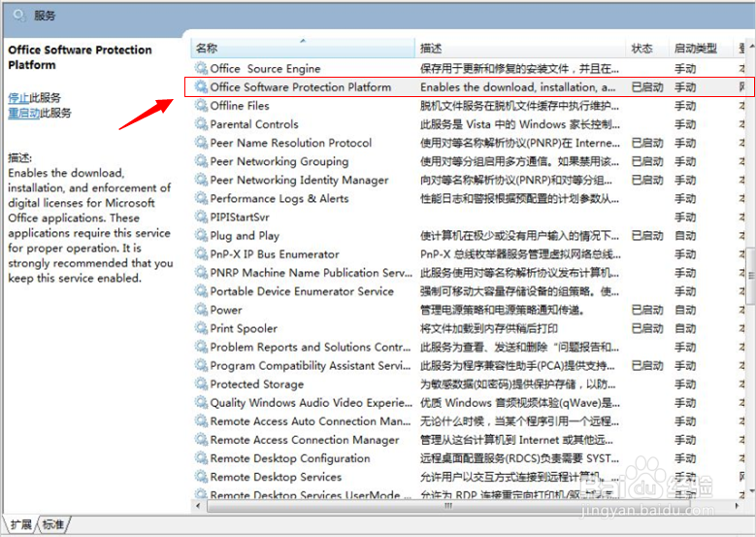Stop this service via 停止 link
This screenshot has height=537, width=756.
(x=18, y=98)
